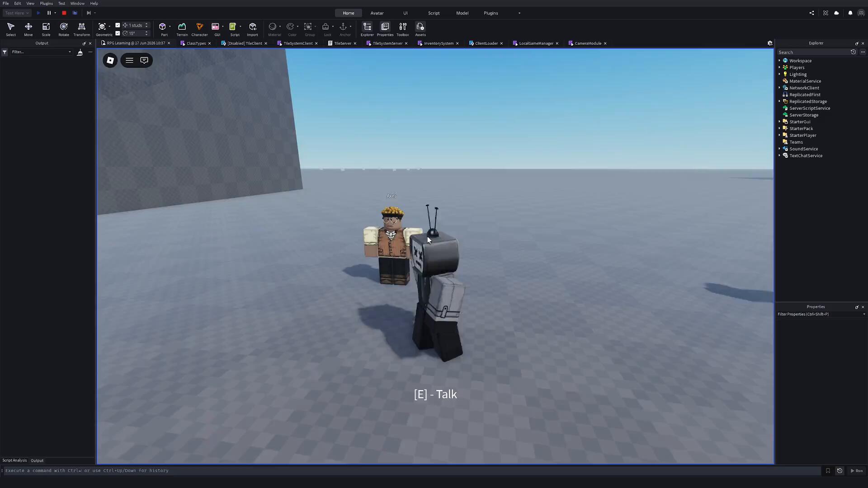Toggle the Explorer panel visibility button
This screenshot has height=488, width=868.
tap(367, 29)
